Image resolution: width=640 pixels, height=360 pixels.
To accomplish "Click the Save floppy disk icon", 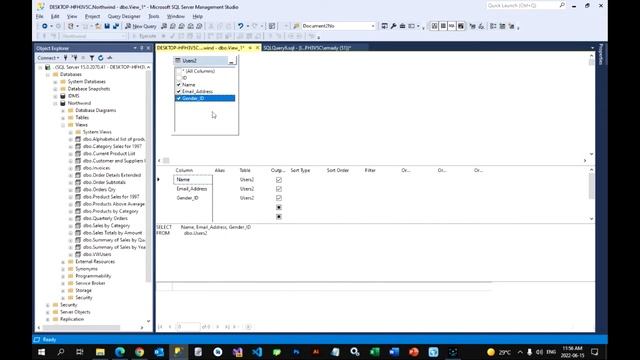I will 107,26.
